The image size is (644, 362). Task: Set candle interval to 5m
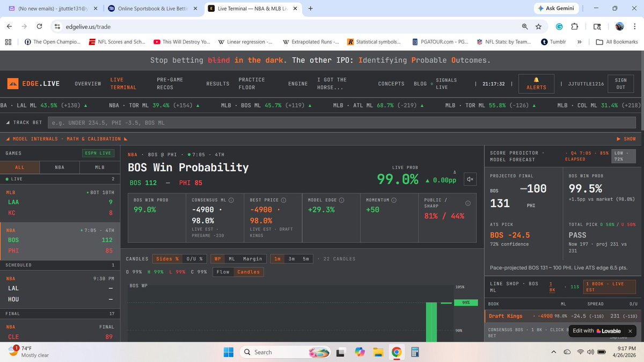pyautogui.click(x=306, y=258)
